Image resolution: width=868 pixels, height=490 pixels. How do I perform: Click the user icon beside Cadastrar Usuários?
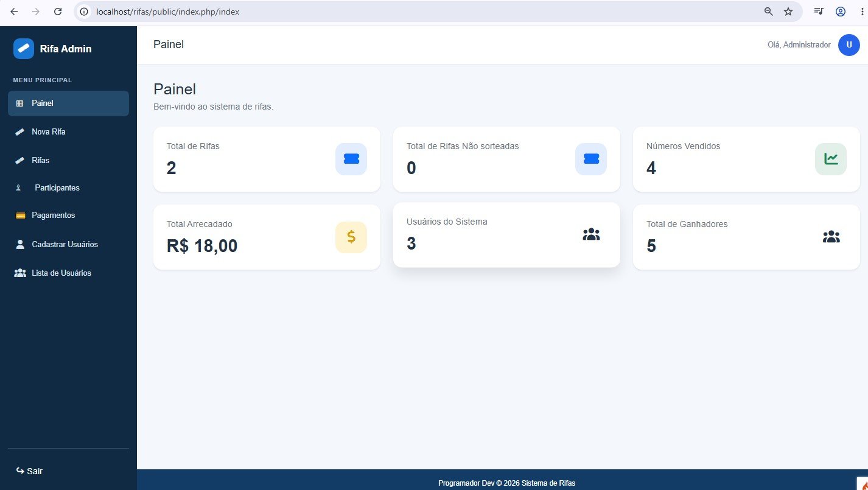point(19,244)
